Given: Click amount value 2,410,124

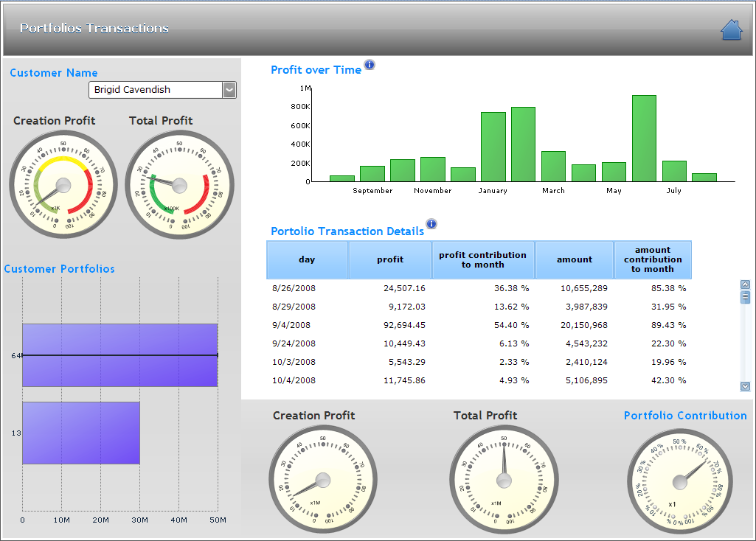Looking at the screenshot, I should tap(586, 362).
